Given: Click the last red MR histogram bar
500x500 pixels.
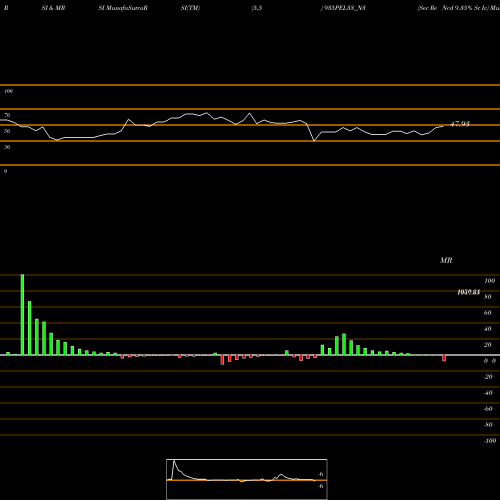Looking at the screenshot, I should coord(444,358).
